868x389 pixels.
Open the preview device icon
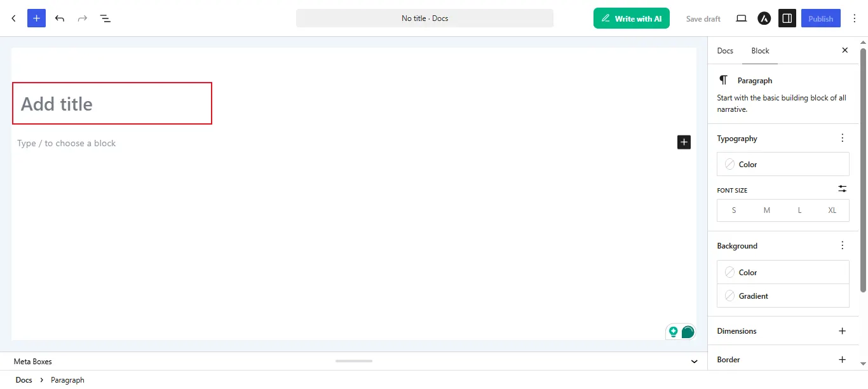tap(741, 18)
